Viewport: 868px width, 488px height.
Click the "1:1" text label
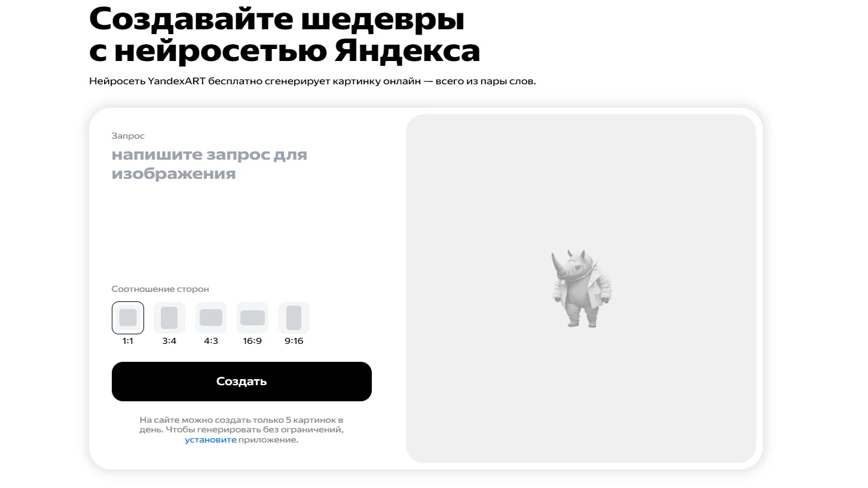[128, 341]
